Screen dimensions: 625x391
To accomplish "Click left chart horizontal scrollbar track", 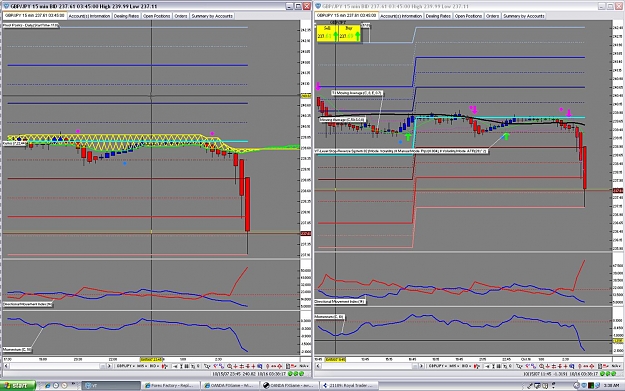I will pos(55,366).
